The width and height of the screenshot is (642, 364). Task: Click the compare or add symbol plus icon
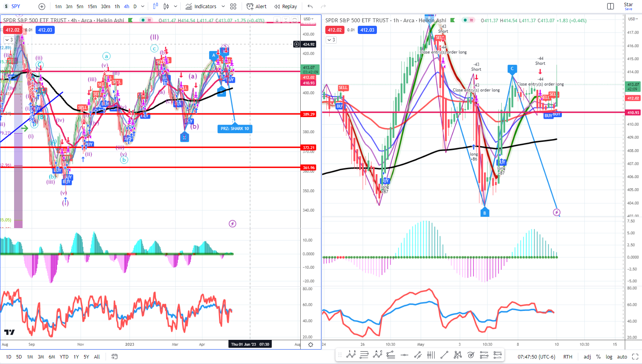coord(42,6)
